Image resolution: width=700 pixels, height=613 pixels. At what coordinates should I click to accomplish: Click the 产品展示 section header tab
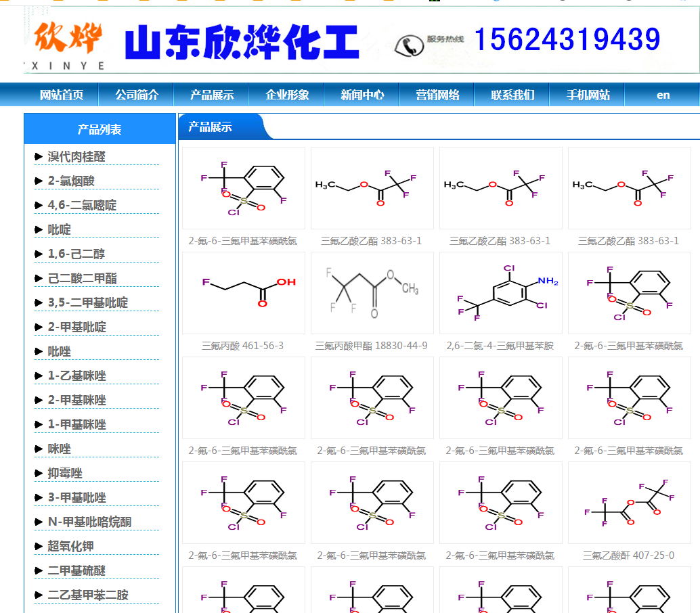coord(210,127)
